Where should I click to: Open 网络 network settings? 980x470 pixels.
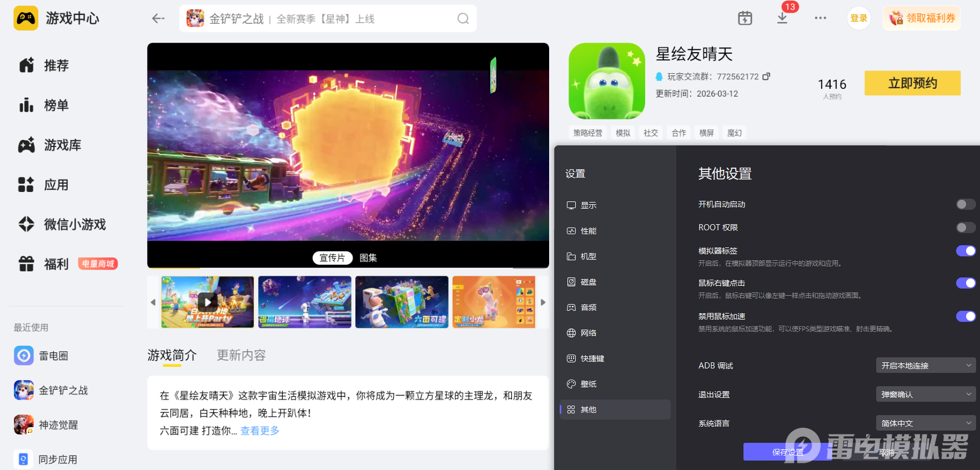(x=615, y=333)
